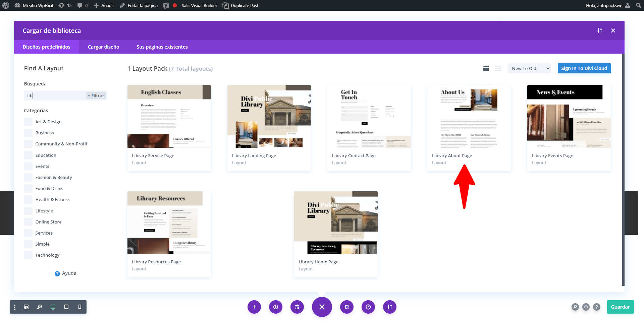Screen dimensions: 644x322
Task: Open Mi sitio WpFácil menu
Action: [34, 5]
